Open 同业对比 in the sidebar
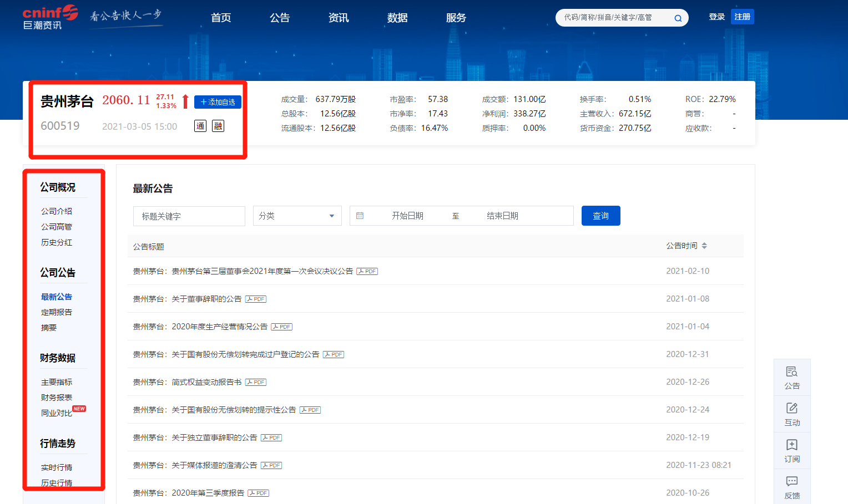 tap(57, 413)
